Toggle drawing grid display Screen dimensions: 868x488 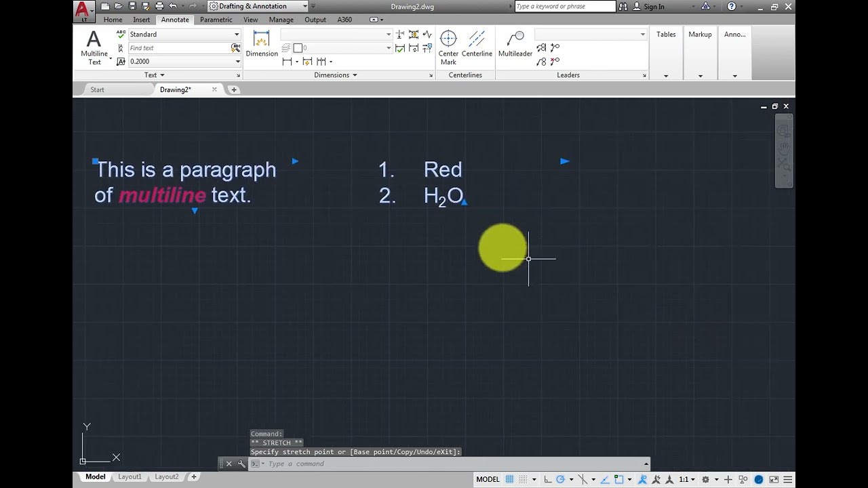click(x=510, y=479)
